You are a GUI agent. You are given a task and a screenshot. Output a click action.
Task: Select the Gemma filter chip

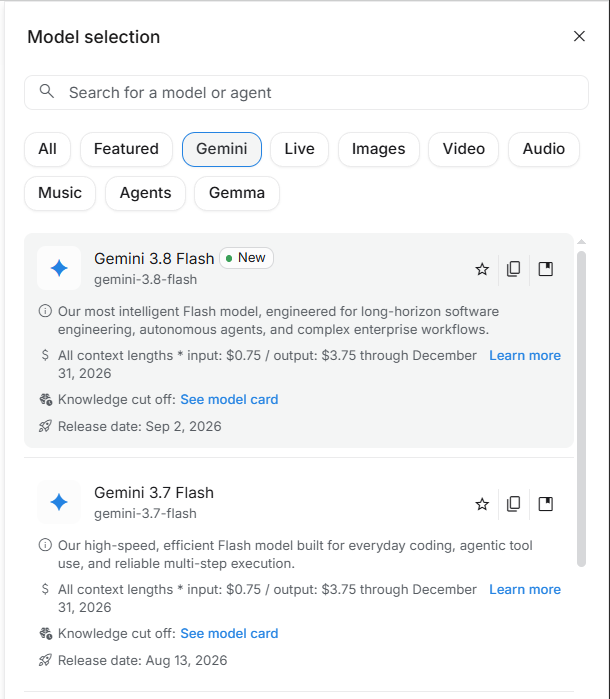tap(237, 193)
